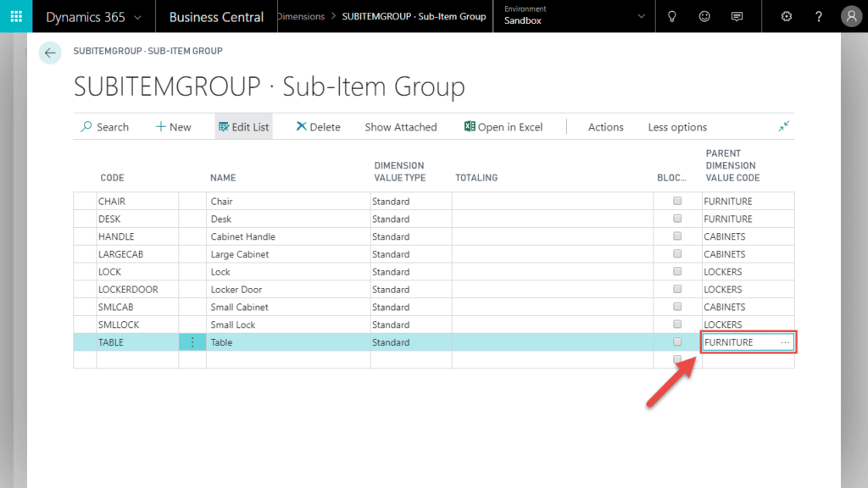Screen dimensions: 868x488
Task: Open the chat messages icon
Action: (737, 16)
